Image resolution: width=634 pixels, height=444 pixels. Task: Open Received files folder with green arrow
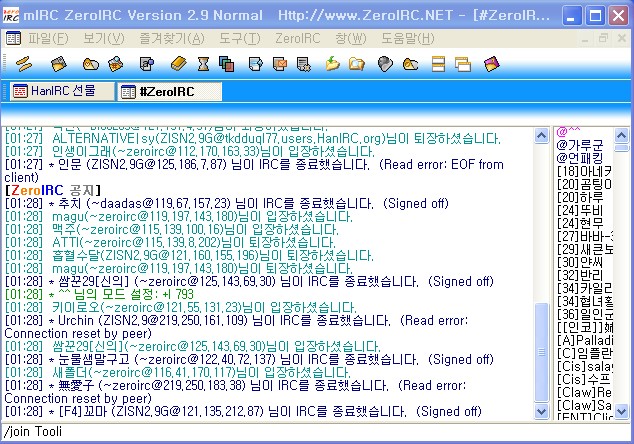(x=332, y=64)
